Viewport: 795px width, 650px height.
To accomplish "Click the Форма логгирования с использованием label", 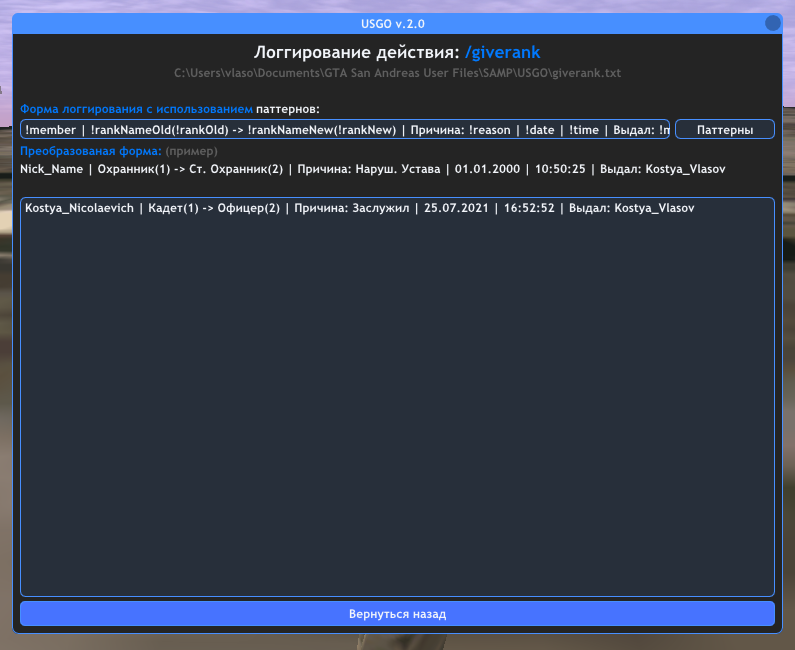I will click(136, 109).
